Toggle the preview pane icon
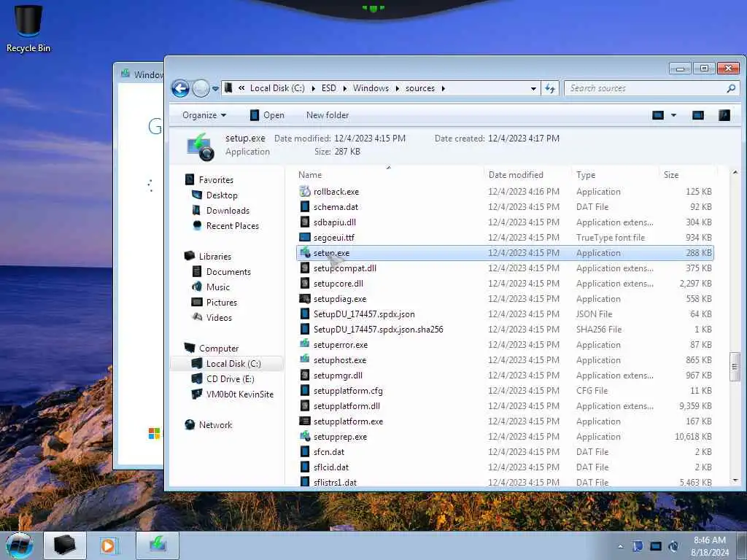This screenshot has width=747, height=560. (698, 115)
